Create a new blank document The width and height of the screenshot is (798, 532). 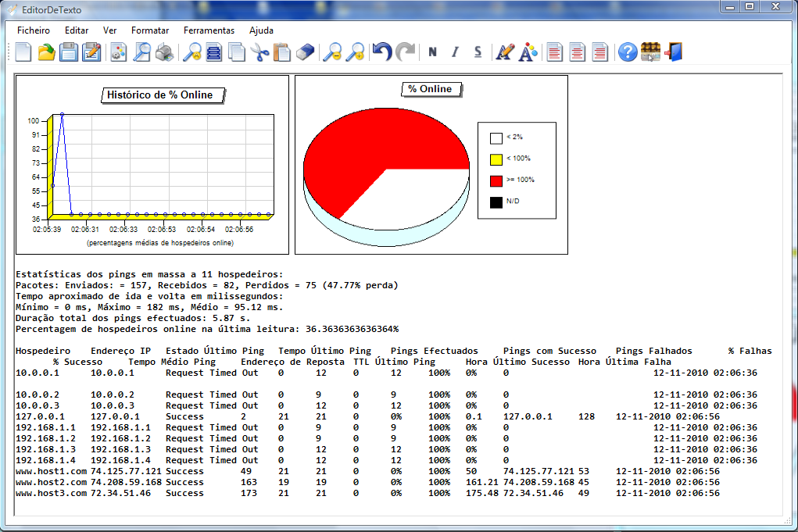23,52
